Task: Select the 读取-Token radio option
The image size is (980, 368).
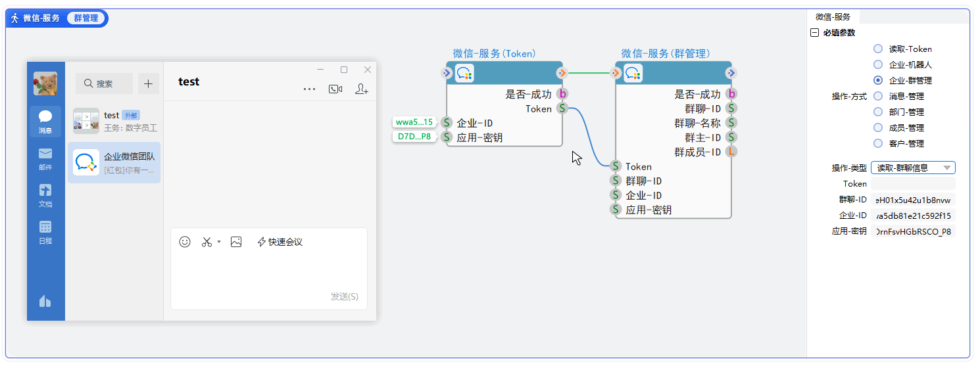Action: click(878, 49)
